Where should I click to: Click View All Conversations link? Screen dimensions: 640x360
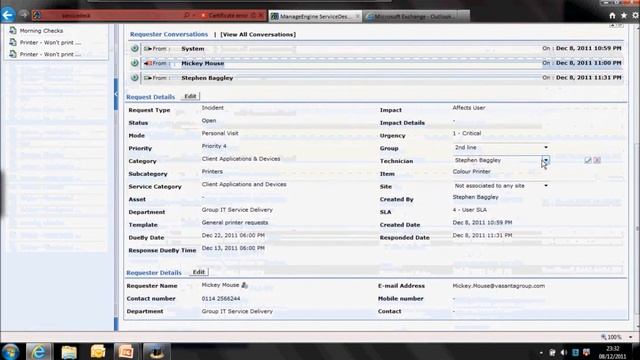pyautogui.click(x=258, y=35)
